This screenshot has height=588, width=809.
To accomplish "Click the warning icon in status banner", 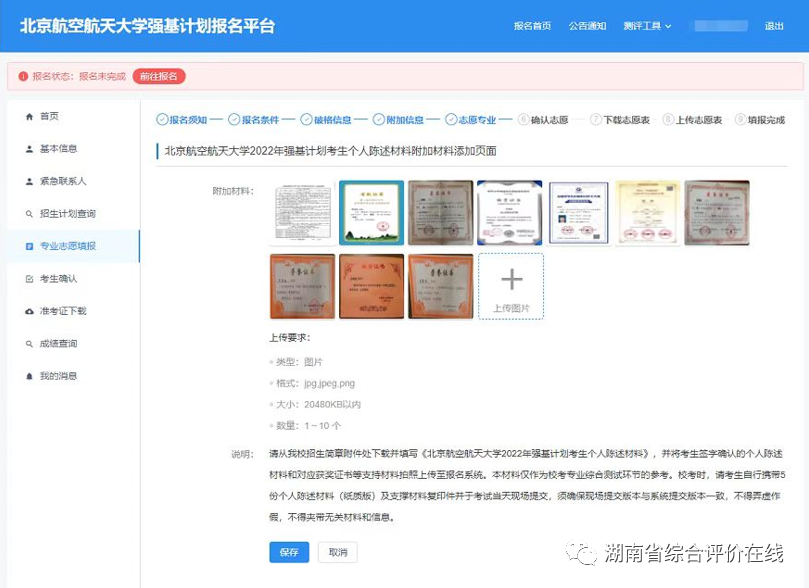I will point(23,76).
